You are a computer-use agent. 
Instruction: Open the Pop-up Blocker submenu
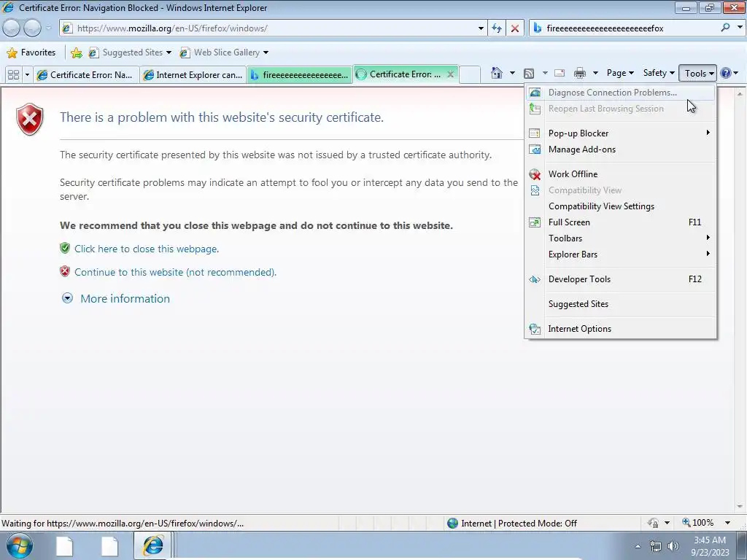pyautogui.click(x=620, y=133)
